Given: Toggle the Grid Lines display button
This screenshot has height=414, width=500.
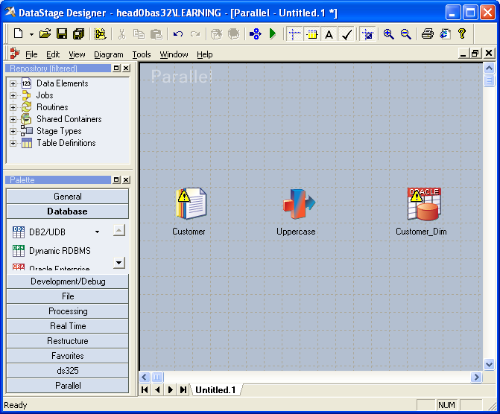Looking at the screenshot, I should 312,34.
